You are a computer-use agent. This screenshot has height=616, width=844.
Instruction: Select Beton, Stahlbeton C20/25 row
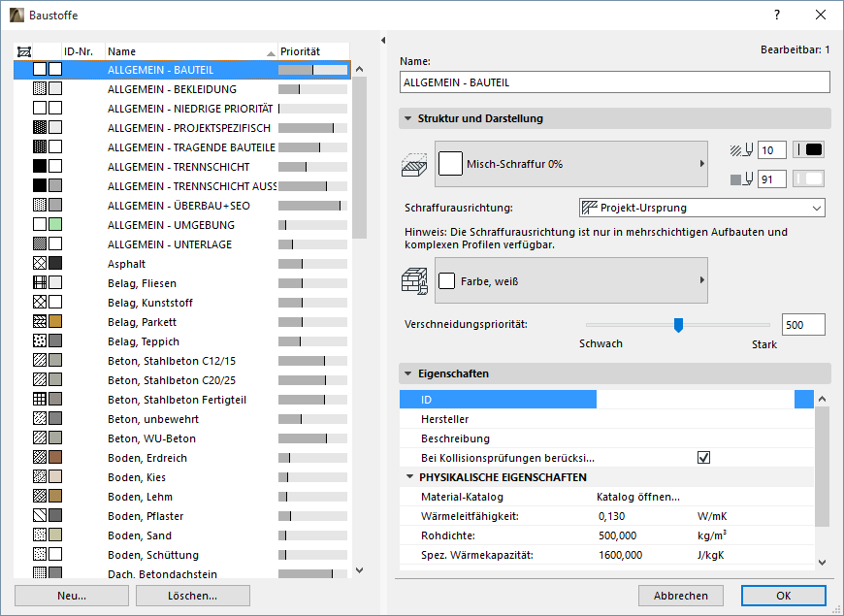point(182,379)
